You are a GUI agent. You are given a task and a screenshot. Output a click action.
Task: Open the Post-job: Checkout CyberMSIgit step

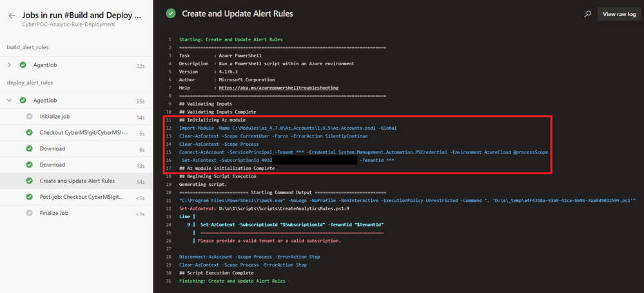pos(77,197)
